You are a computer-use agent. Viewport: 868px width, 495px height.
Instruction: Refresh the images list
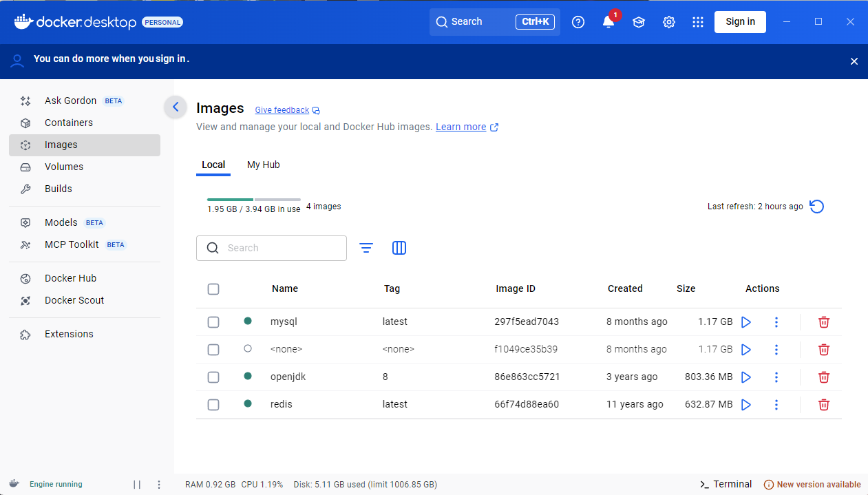point(817,207)
